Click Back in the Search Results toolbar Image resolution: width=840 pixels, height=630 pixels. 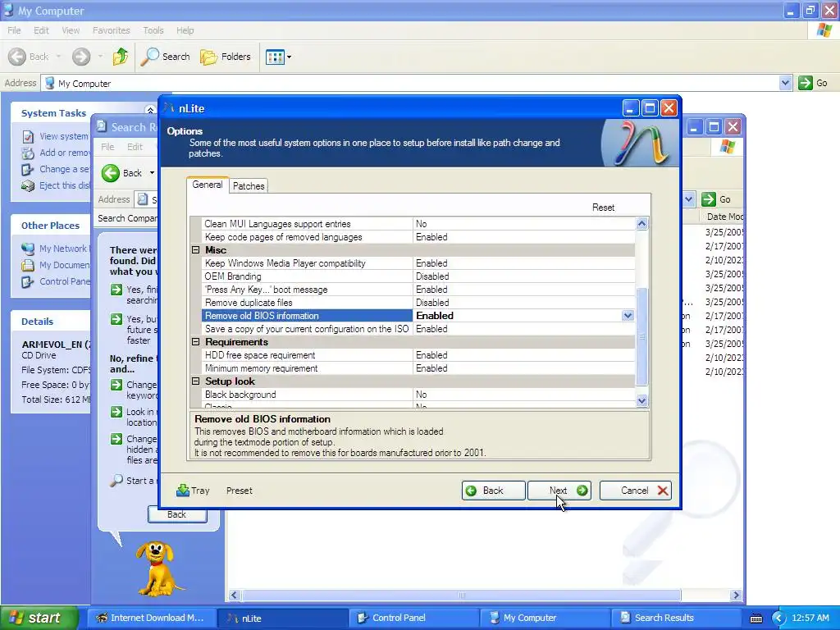122,173
